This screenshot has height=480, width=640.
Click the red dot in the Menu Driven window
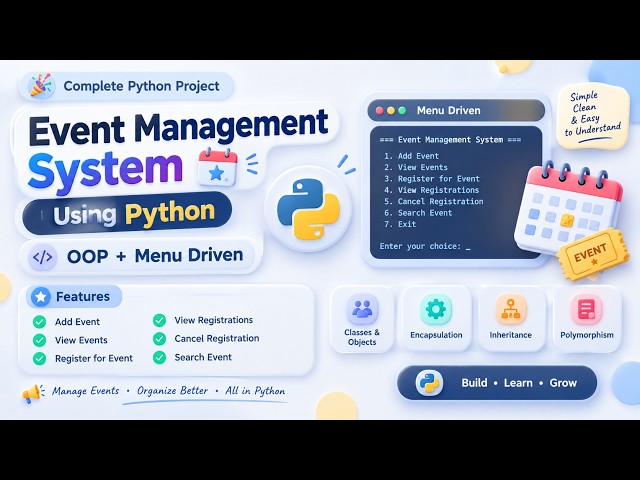[x=379, y=111]
